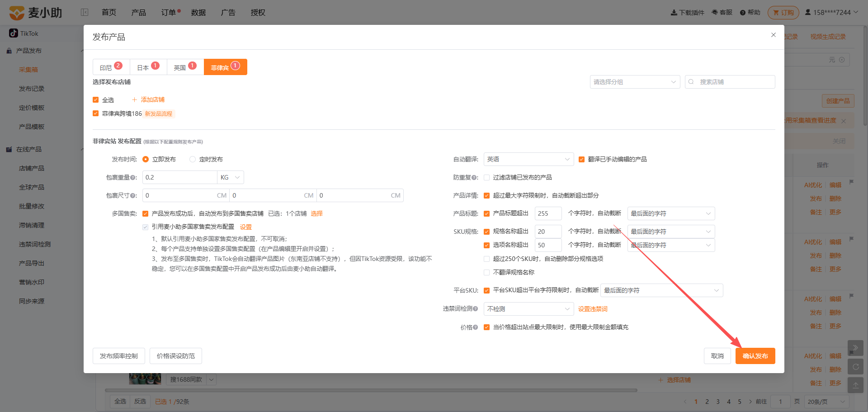Click the 订购 cart button
Screen dimensions: 868x412
[x=783, y=13]
